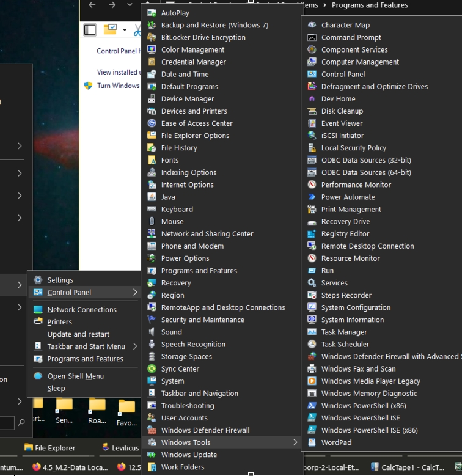Screen dimensions: 462x476
Task: Click the Sound speaker icon
Action: pos(152,332)
